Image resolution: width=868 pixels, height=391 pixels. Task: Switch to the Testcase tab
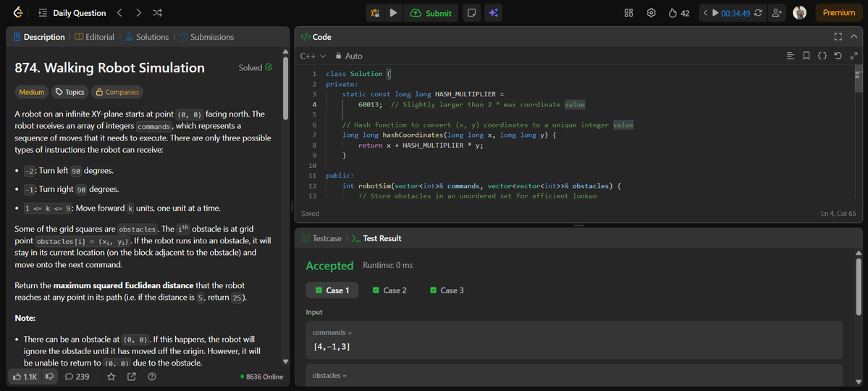coord(320,238)
